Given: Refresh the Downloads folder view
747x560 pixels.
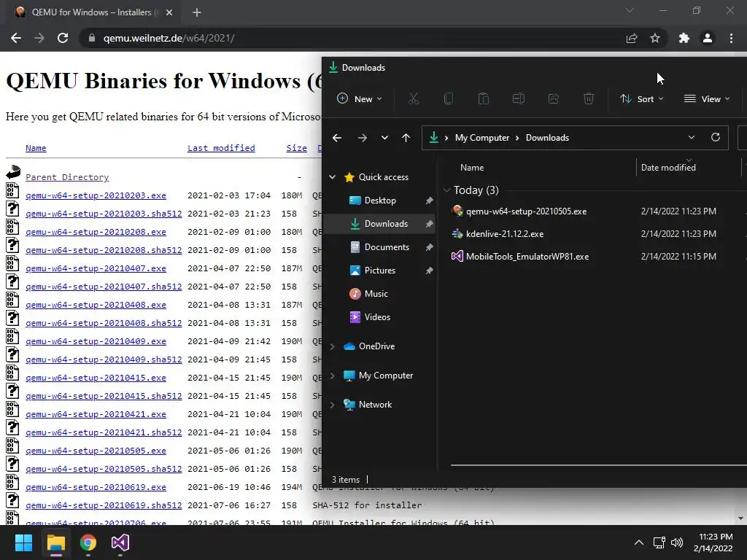Looking at the screenshot, I should (x=715, y=137).
